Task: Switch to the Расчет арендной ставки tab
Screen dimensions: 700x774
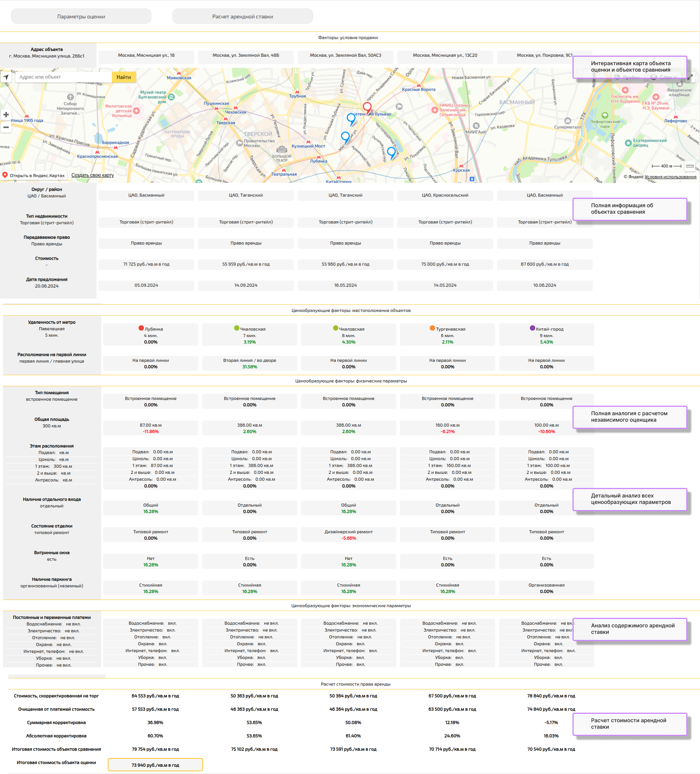Action: click(x=242, y=16)
